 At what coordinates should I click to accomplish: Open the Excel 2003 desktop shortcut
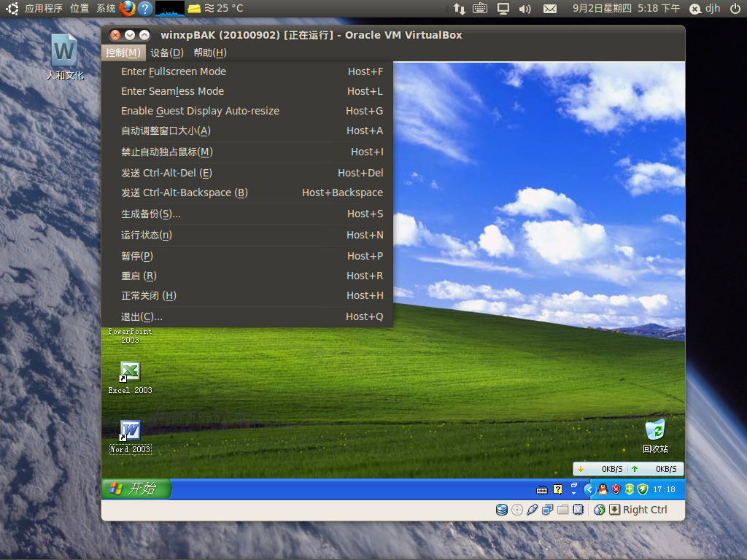pyautogui.click(x=130, y=378)
